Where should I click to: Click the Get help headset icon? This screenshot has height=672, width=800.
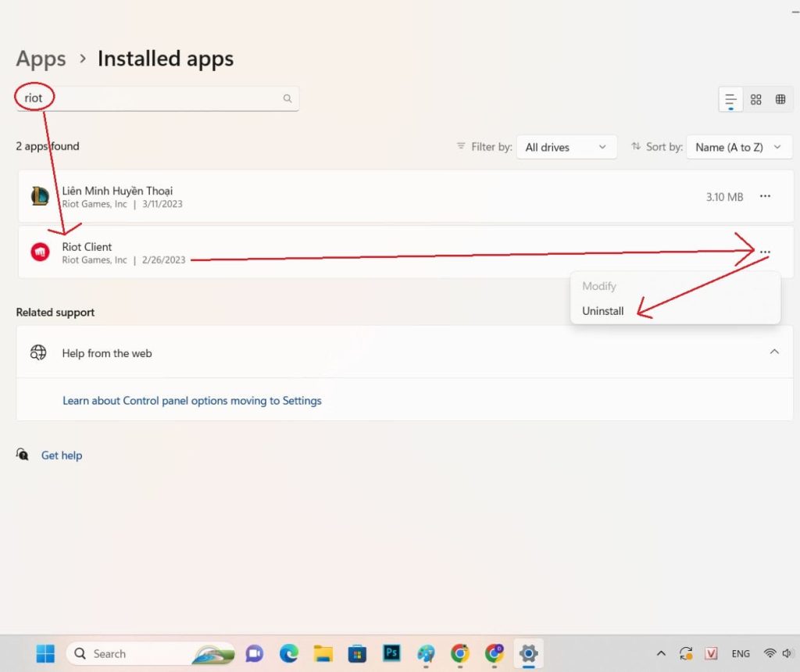pyautogui.click(x=22, y=454)
